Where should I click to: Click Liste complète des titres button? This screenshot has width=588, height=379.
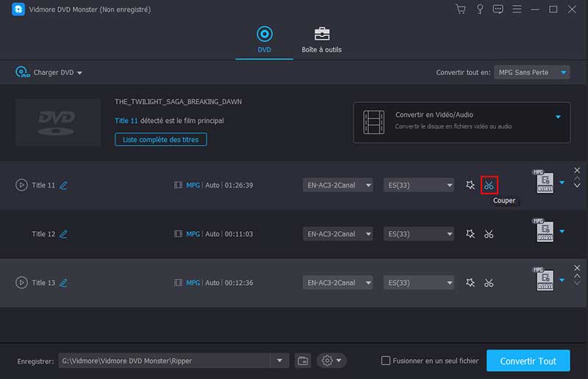click(160, 139)
